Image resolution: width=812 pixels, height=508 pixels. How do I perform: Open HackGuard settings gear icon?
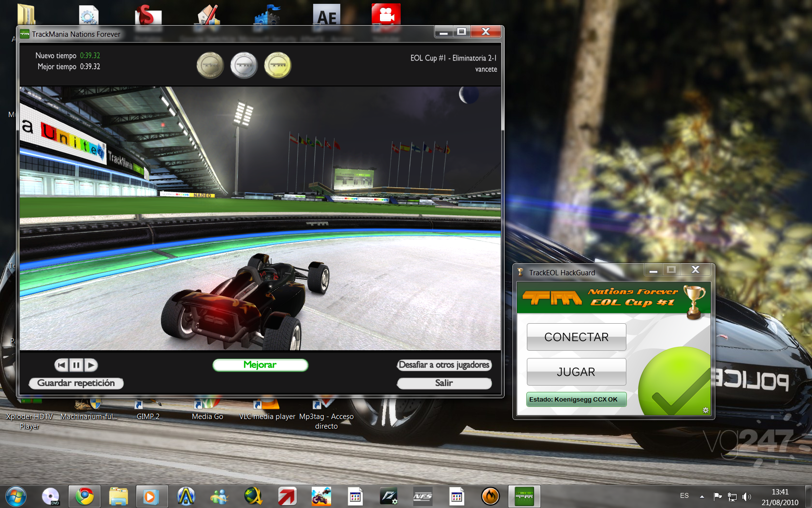pyautogui.click(x=706, y=410)
